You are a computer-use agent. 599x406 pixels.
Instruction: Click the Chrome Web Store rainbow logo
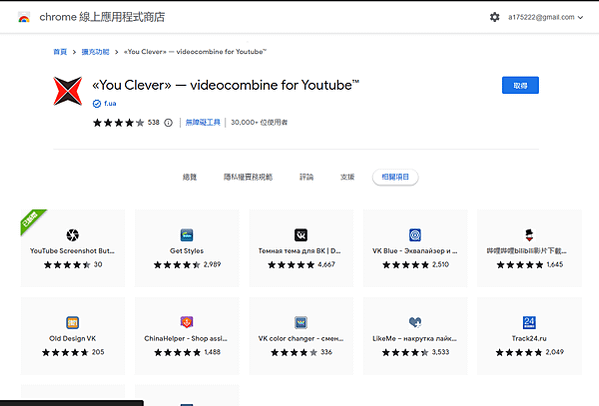[24, 17]
